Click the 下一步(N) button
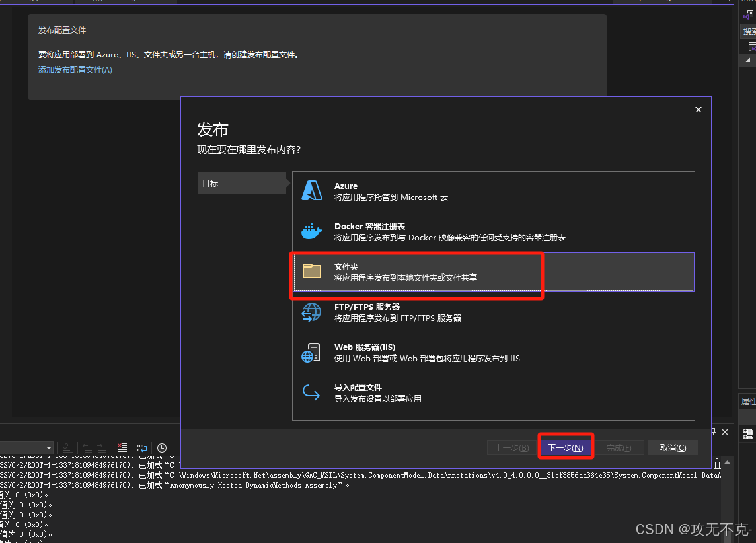The width and height of the screenshot is (756, 543). 566,448
